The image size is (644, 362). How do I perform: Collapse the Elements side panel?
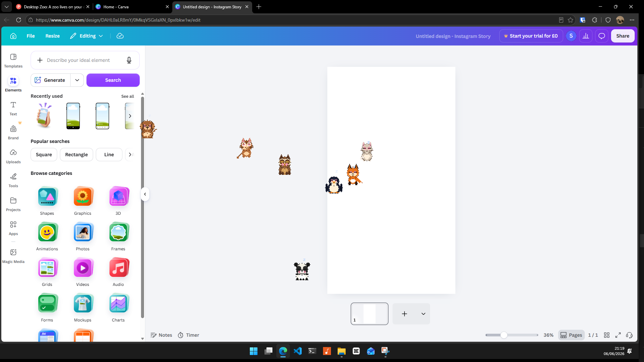(x=145, y=194)
